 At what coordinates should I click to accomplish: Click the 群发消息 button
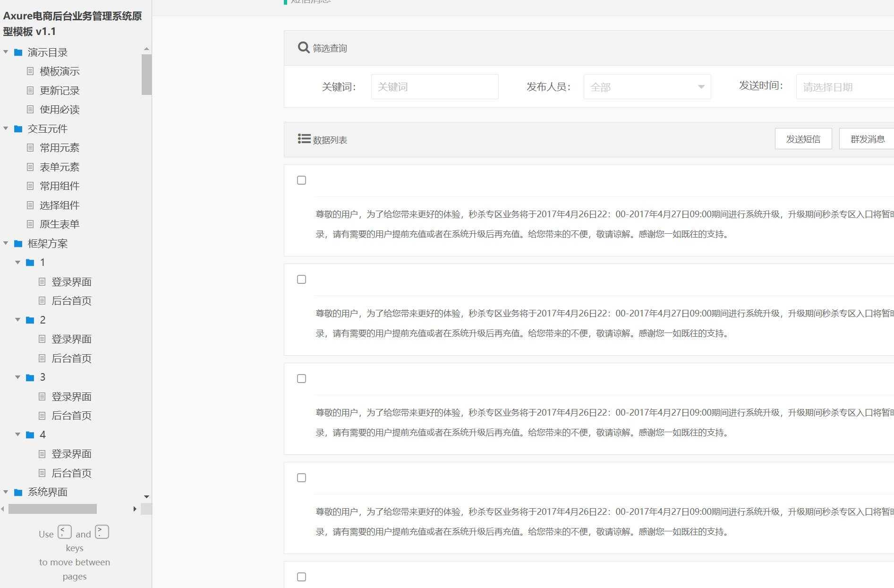(x=868, y=138)
